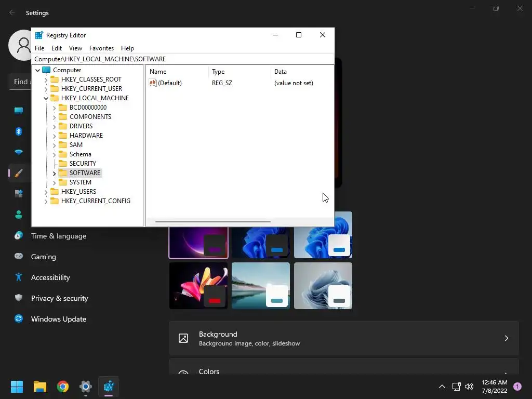Select the SYSTEM registry key
Viewport: 532px width, 399px height.
[x=80, y=182]
